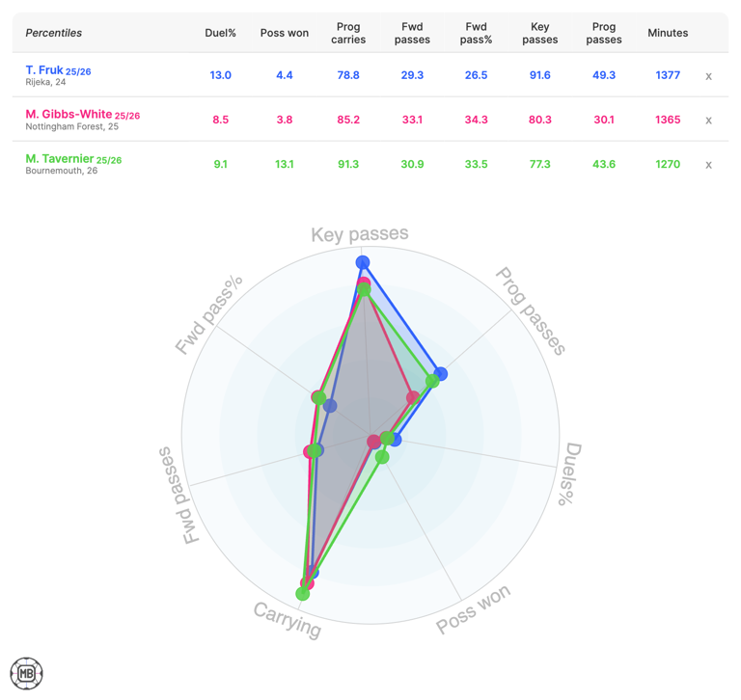Click blue Duels% point on radar
The image size is (741, 700).
coord(395,440)
